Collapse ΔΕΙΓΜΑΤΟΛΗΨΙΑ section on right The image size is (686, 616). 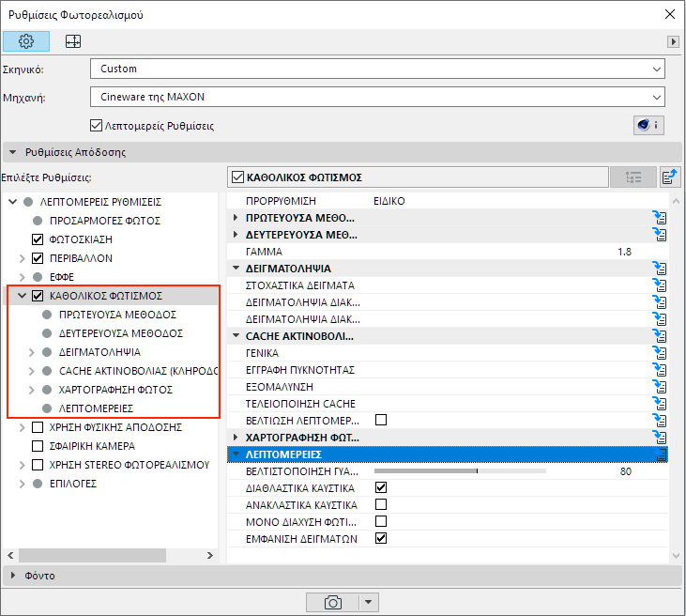click(236, 268)
